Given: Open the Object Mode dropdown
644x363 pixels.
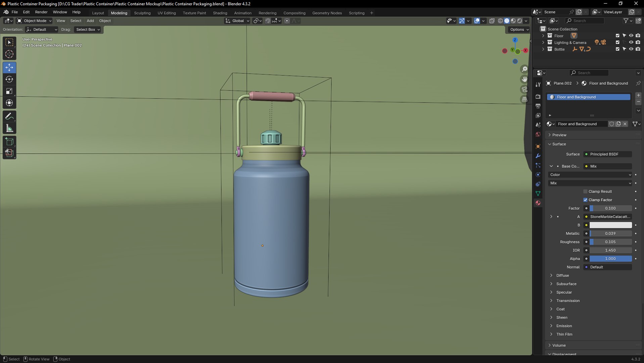Looking at the screenshot, I should (x=34, y=21).
